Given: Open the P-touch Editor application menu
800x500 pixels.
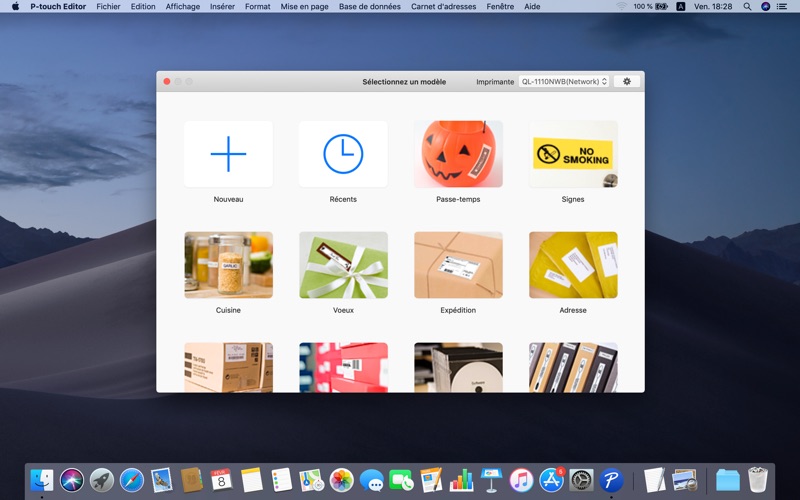Looking at the screenshot, I should (x=58, y=7).
